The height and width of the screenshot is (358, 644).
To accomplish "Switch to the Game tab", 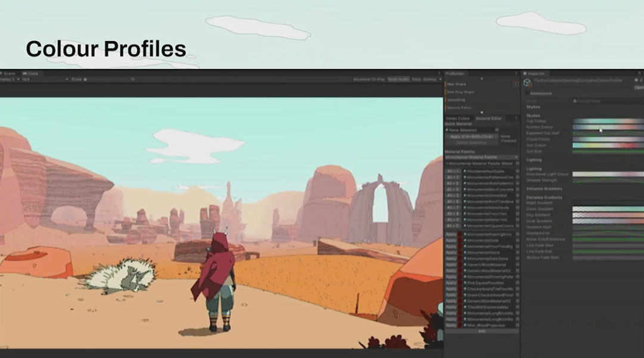I will tap(31, 73).
